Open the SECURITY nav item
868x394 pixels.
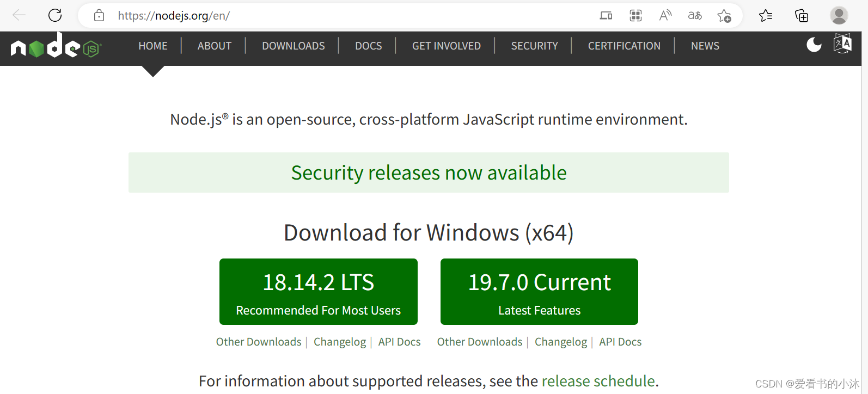pos(535,46)
